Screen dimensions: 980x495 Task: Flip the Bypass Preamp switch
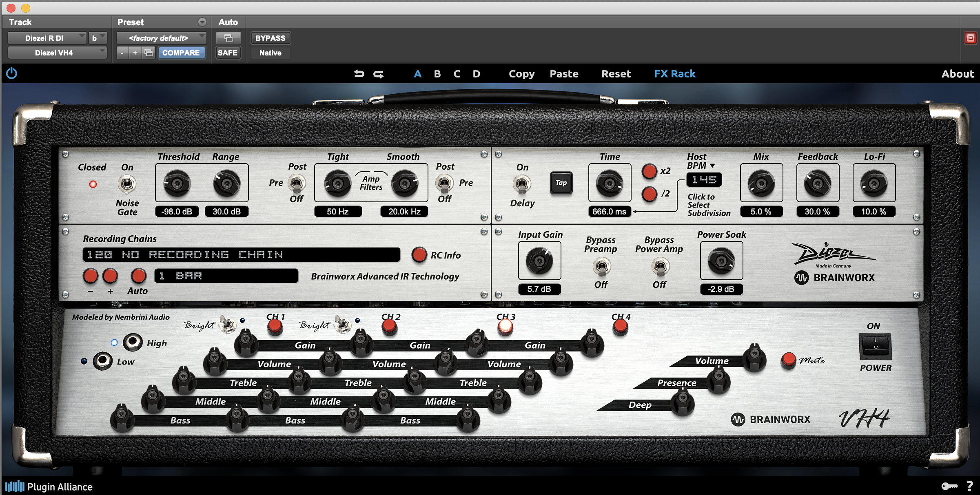(601, 267)
